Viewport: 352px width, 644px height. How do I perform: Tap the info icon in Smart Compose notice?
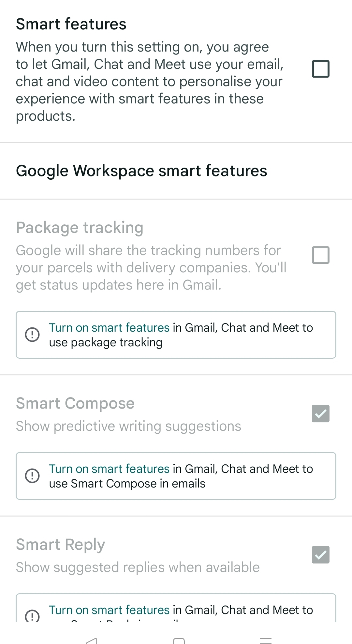click(32, 476)
